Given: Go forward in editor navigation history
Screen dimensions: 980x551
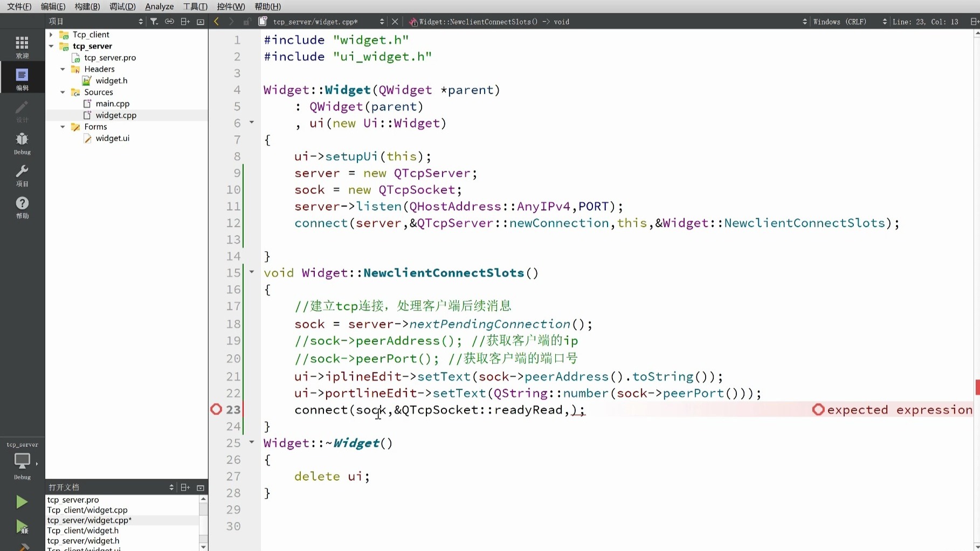Looking at the screenshot, I should click(231, 22).
